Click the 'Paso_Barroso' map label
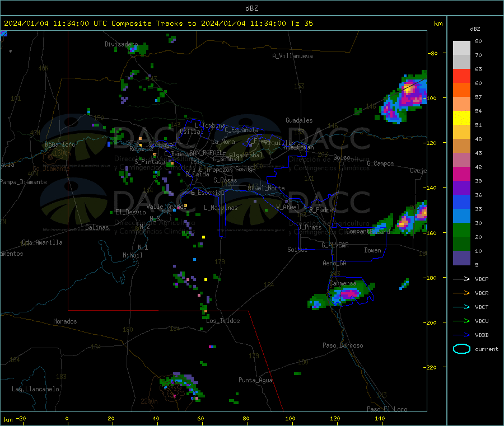 click(x=343, y=345)
